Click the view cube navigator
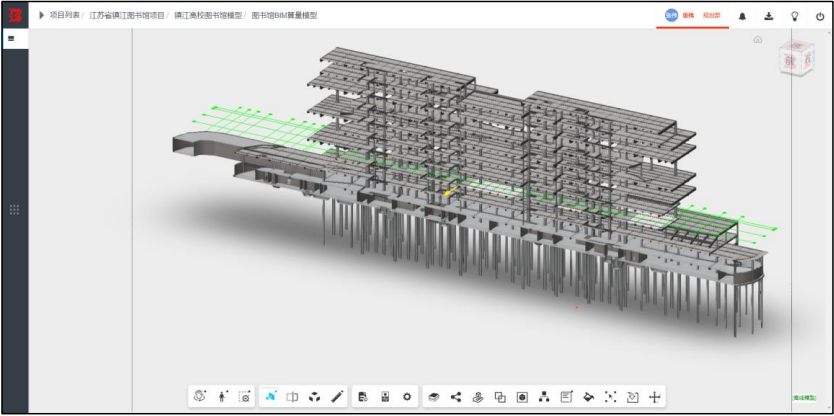834x416 pixels. tap(796, 59)
